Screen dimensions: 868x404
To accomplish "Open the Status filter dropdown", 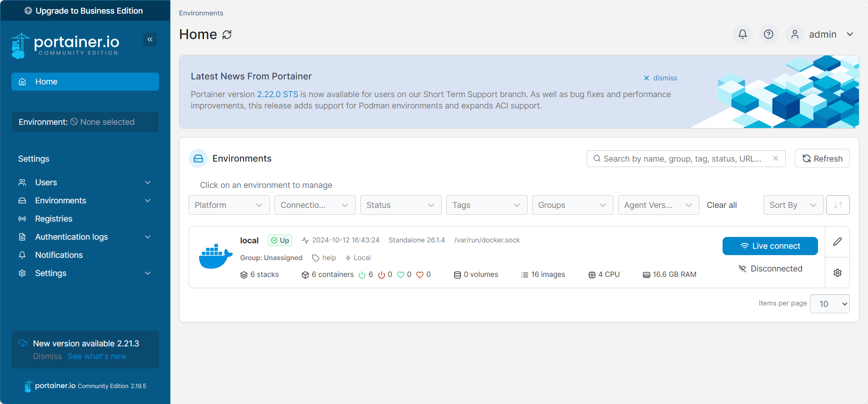I will [401, 205].
